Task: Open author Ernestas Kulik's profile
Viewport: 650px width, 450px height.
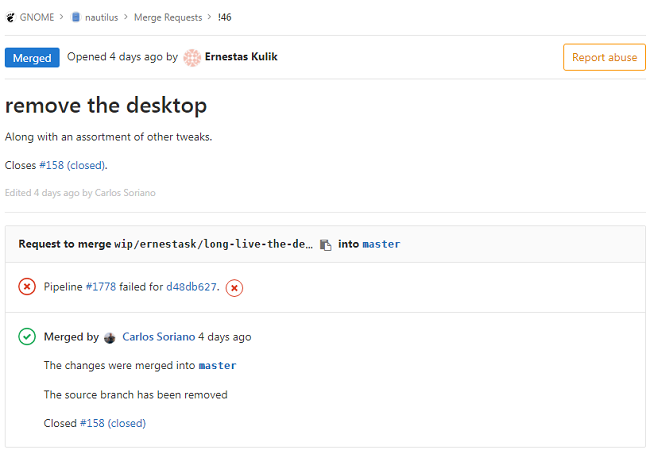Action: [x=241, y=57]
